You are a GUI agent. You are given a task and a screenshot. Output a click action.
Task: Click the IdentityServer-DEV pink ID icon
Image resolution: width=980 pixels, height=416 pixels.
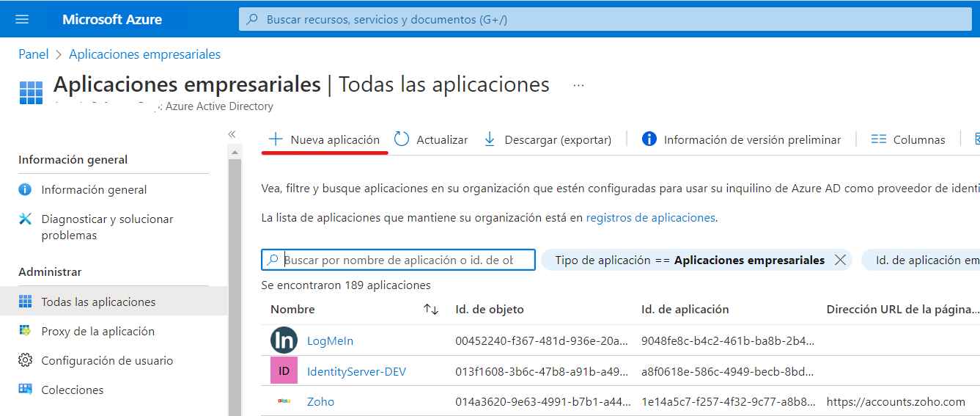click(x=284, y=371)
